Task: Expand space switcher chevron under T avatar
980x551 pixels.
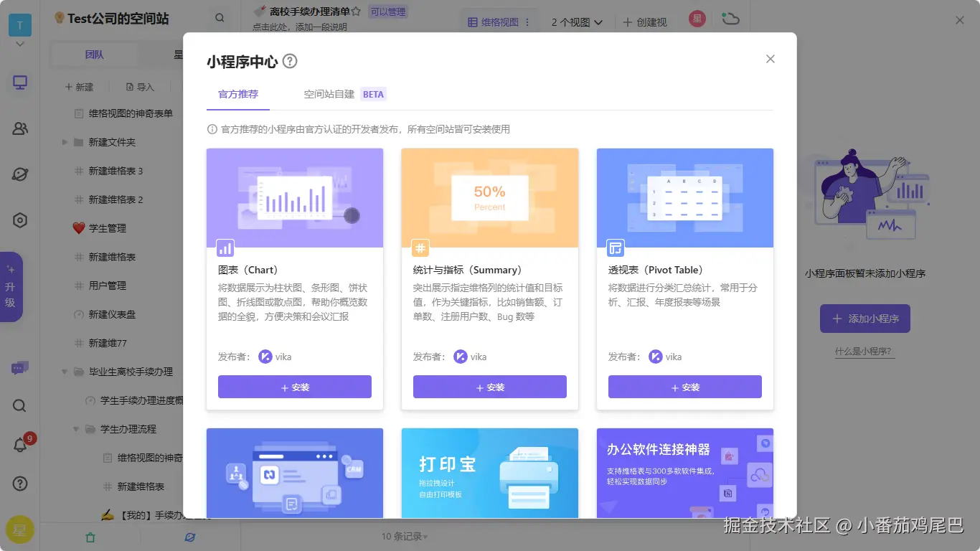Action: tap(20, 44)
